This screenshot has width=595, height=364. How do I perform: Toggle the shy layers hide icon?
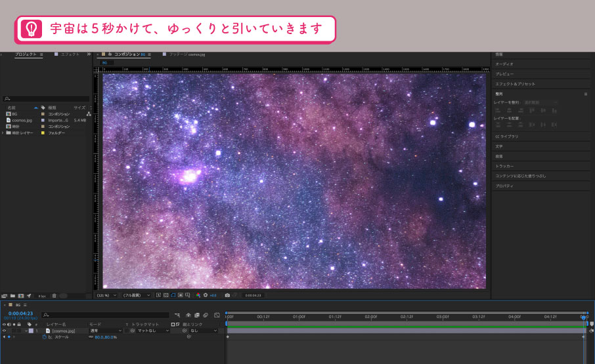(188, 315)
